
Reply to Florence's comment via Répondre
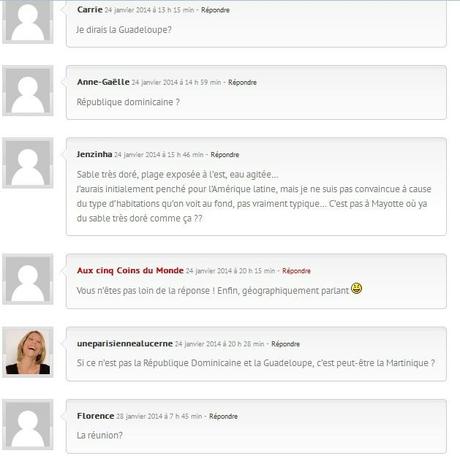(223, 416)
